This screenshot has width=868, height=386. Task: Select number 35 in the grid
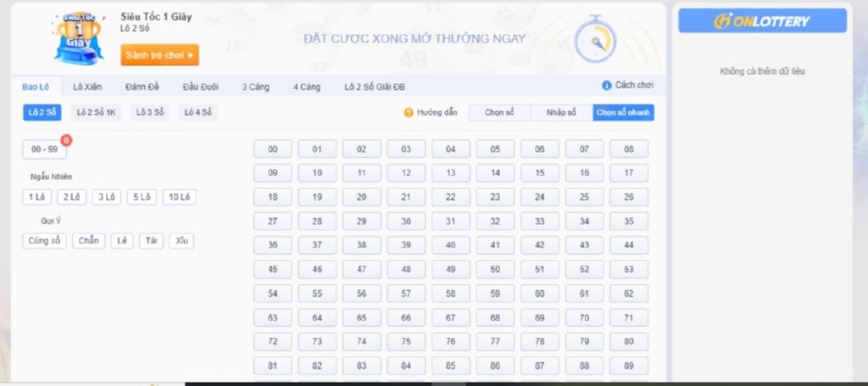point(629,221)
